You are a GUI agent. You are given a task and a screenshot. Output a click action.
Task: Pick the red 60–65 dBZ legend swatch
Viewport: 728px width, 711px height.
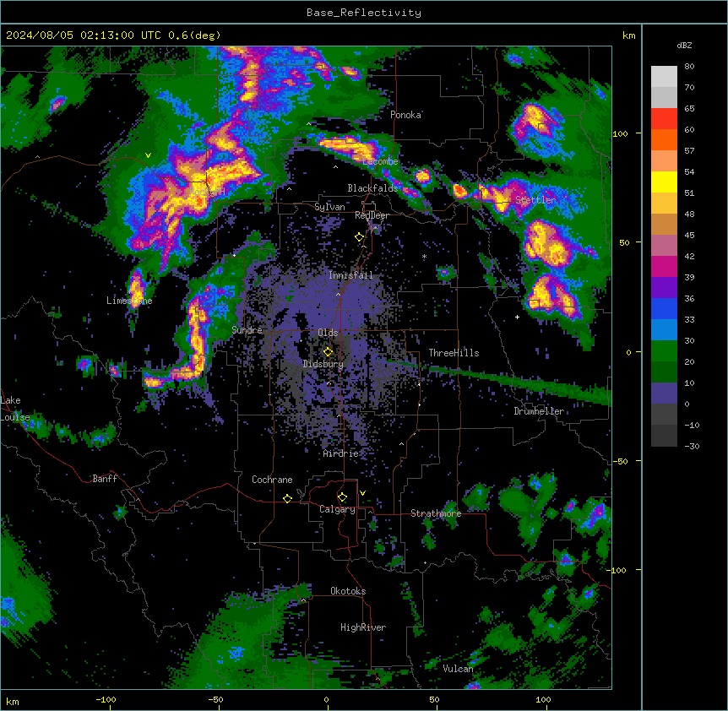pos(664,119)
